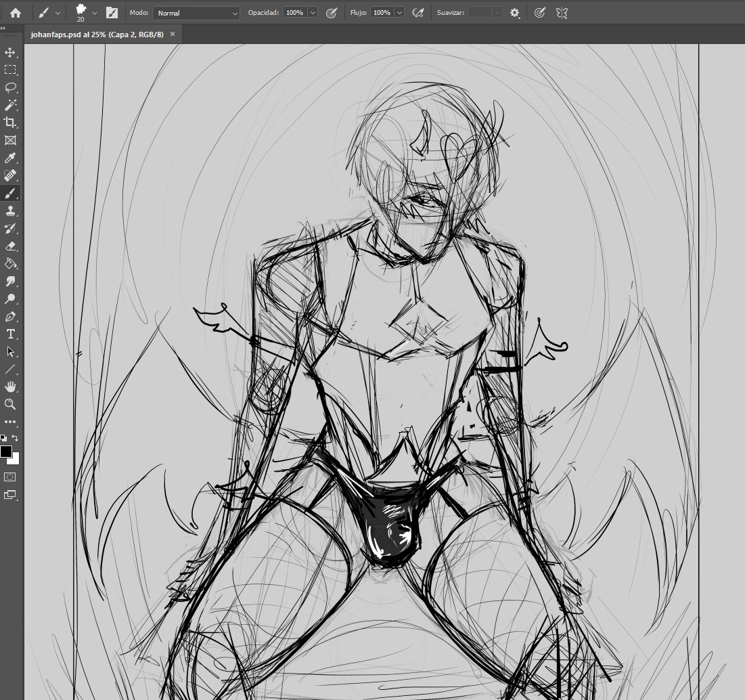Screen dimensions: 745x700
Task: Enable airbrush-style build-up effects
Action: 418,13
